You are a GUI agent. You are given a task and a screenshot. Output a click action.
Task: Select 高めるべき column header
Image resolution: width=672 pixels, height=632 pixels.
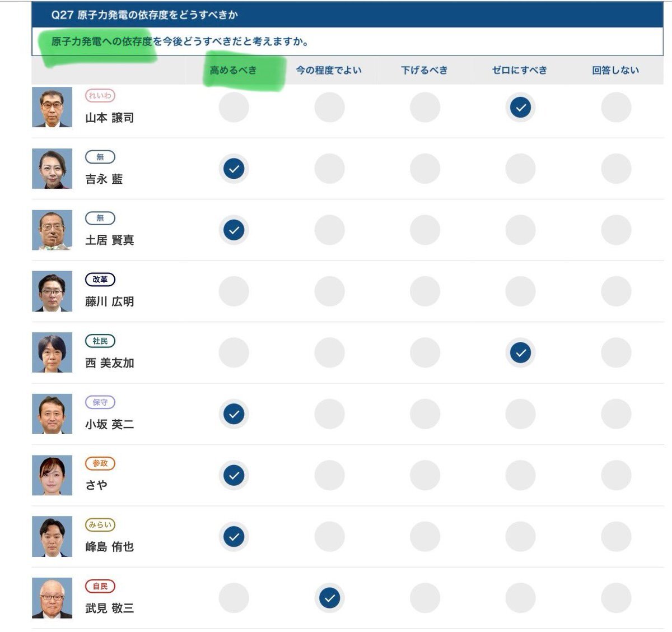(x=233, y=70)
